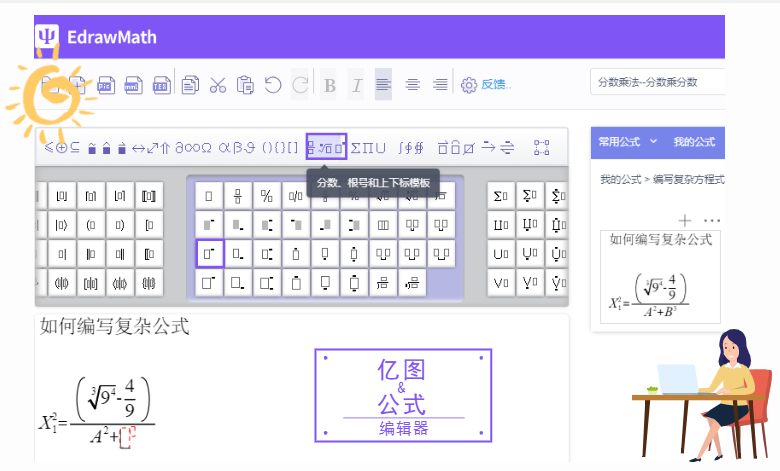
Task: Cut selection with the scissors icon
Action: (218, 85)
